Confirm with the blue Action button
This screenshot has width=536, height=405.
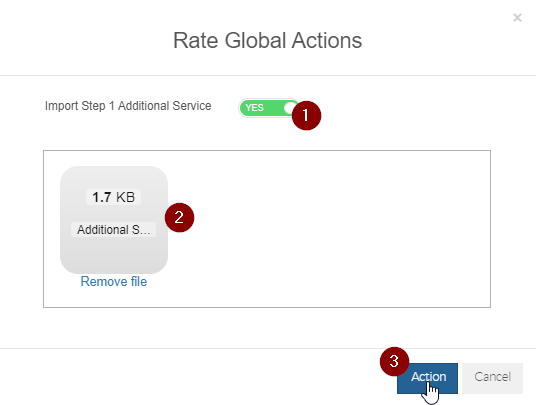427,378
